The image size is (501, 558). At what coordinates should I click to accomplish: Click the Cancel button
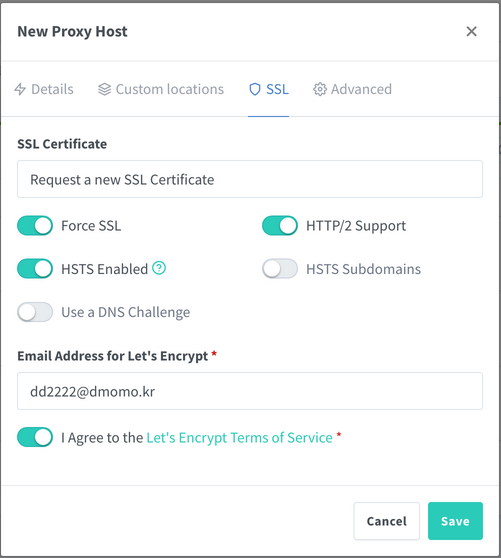point(386,521)
